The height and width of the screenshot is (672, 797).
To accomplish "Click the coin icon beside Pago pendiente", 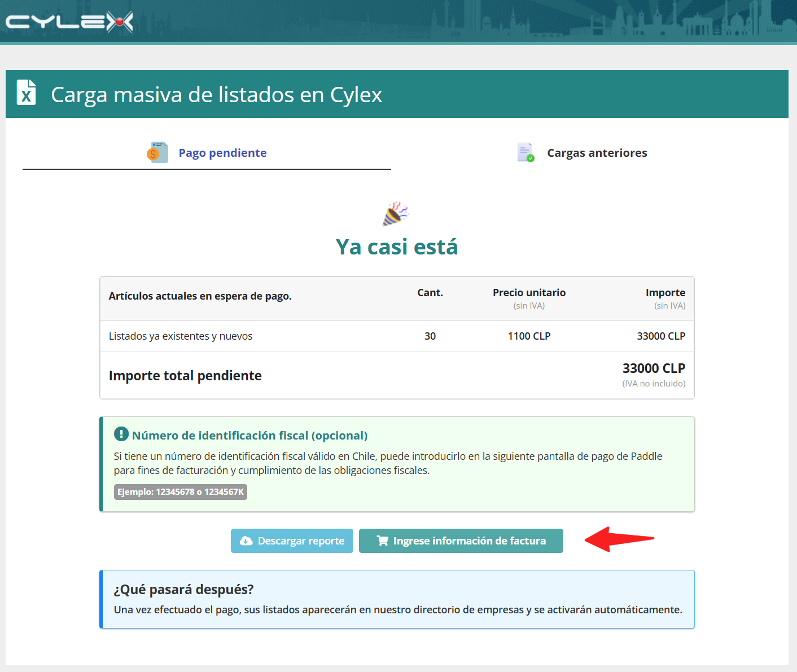I will point(157,152).
